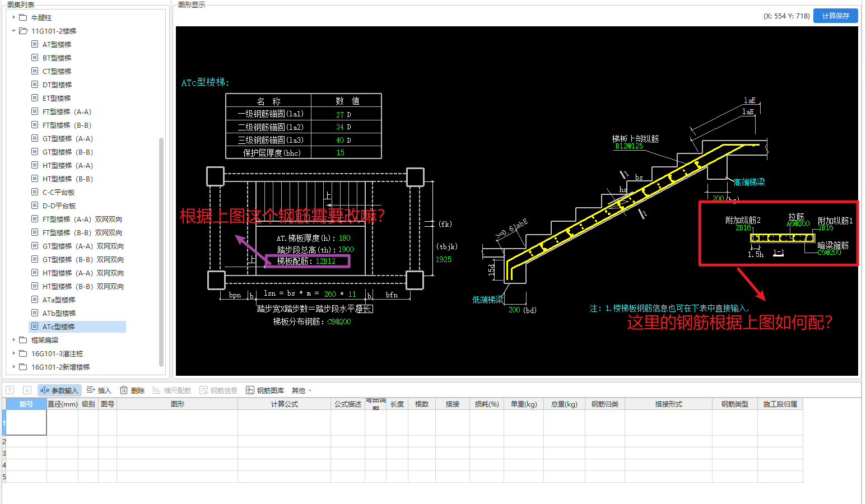The width and height of the screenshot is (866, 504).
Task: Click the 16G101-2新增楼梯 folder icon
Action: point(23,367)
